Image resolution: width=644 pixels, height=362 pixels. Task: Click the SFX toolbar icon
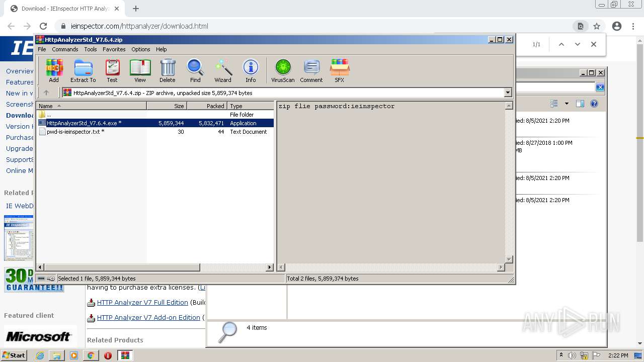(x=340, y=70)
